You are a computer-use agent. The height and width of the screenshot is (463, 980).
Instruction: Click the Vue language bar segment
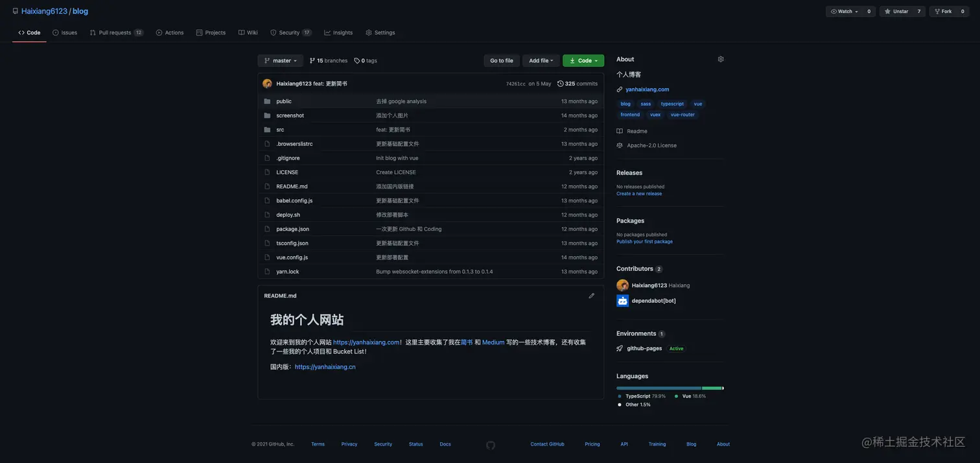712,388
